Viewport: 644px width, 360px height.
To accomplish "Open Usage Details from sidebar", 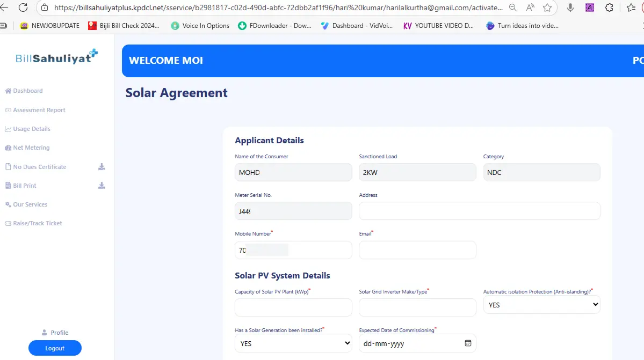I will 31,129.
